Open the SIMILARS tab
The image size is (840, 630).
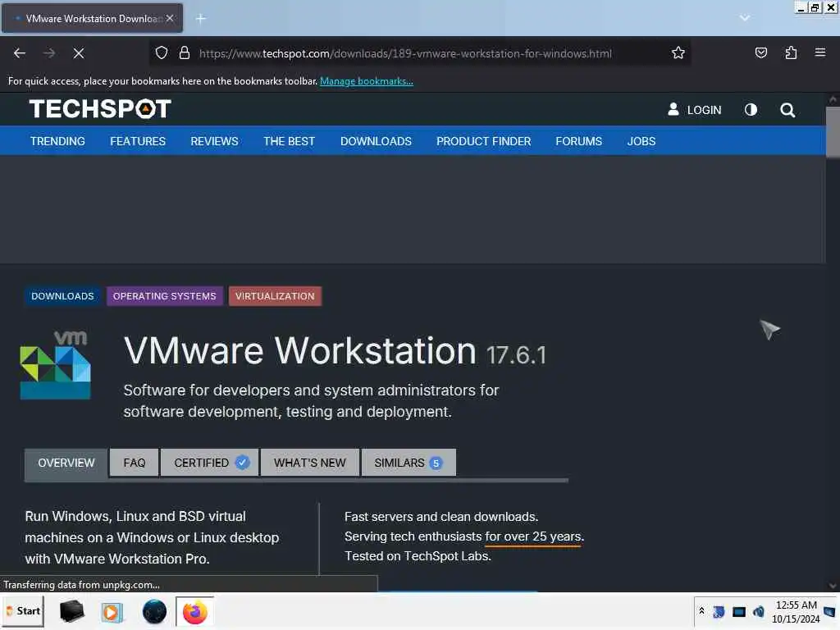pos(409,463)
